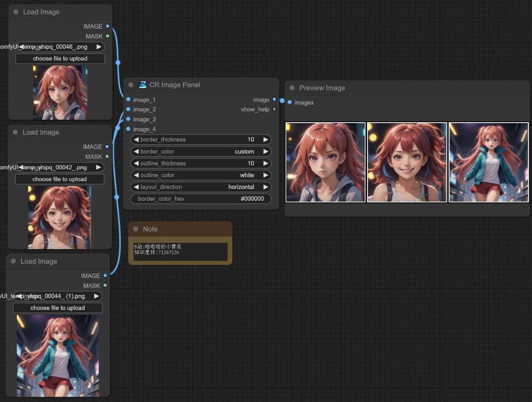This screenshot has height=402, width=532.
Task: Click the show_help output socket
Action: tap(274, 109)
